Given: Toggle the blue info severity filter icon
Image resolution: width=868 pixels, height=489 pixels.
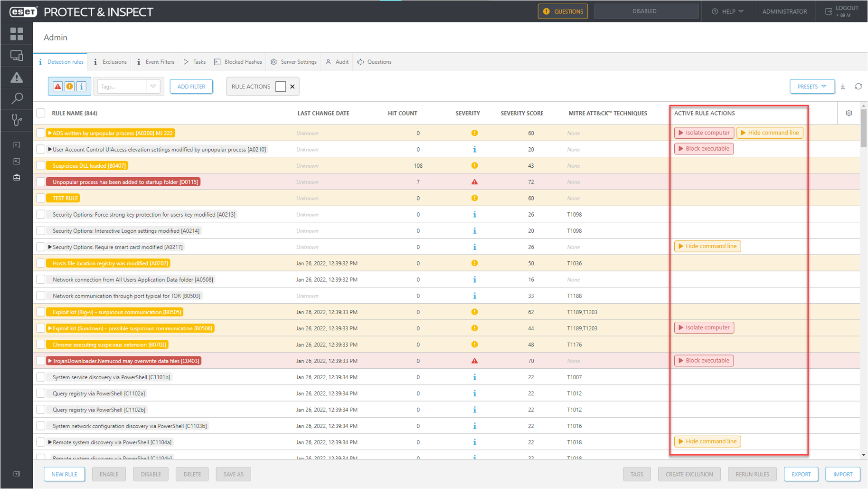Looking at the screenshot, I should (82, 86).
